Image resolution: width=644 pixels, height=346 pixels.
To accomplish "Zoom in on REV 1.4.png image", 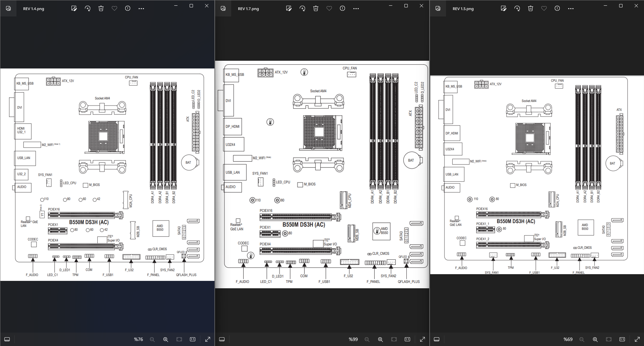I will pos(166,339).
